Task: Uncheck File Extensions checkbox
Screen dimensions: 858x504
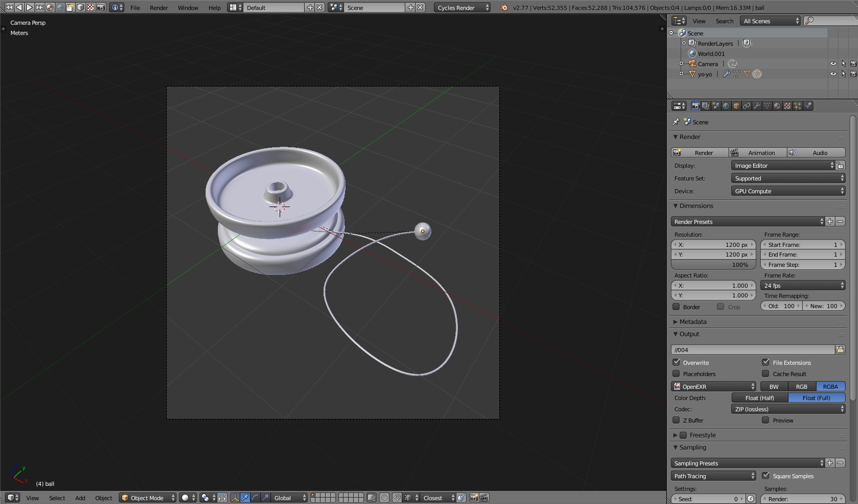Action: pyautogui.click(x=766, y=362)
